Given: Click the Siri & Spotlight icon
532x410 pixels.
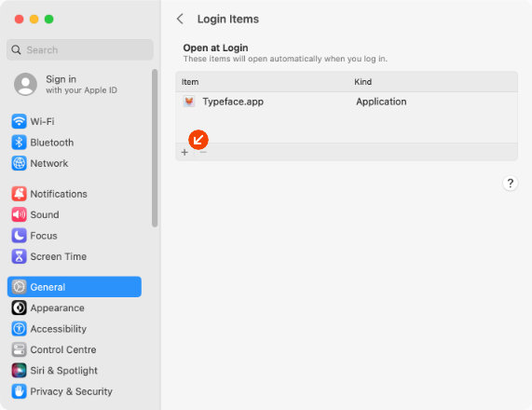Looking at the screenshot, I should (19, 370).
